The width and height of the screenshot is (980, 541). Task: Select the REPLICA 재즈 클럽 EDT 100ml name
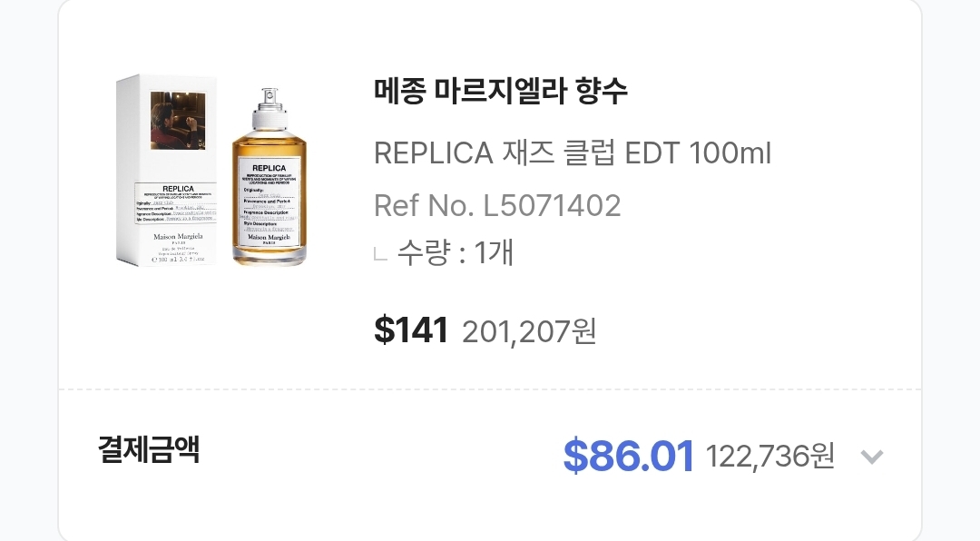click(x=572, y=153)
